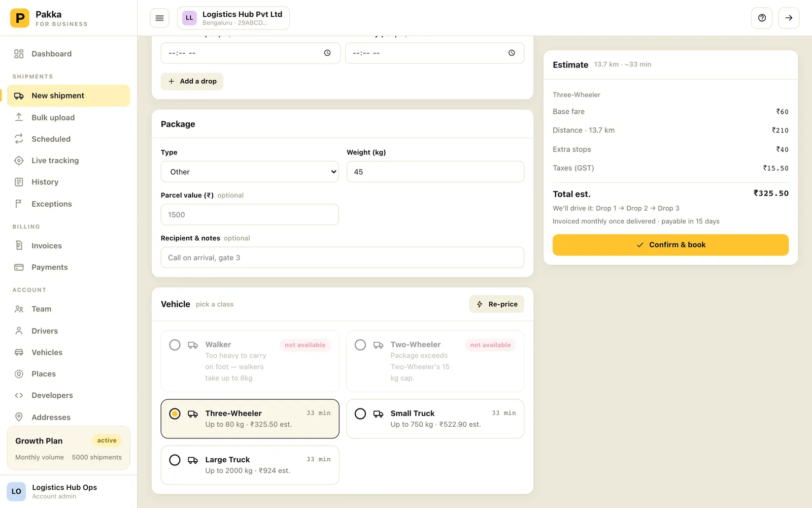
Task: Click the Total est. ₹325.50 amount
Action: [771, 194]
